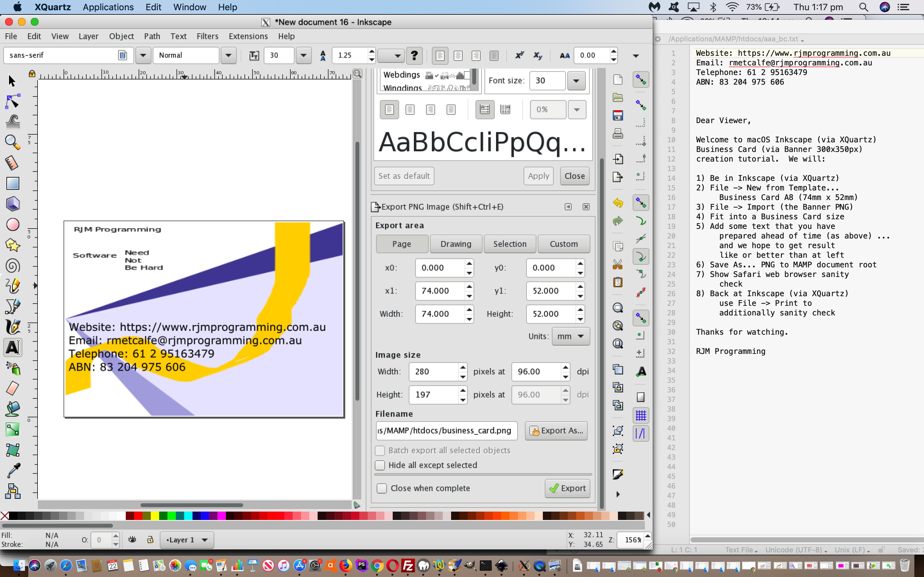
Task: Open Units dropdown showing mm
Action: pos(571,336)
